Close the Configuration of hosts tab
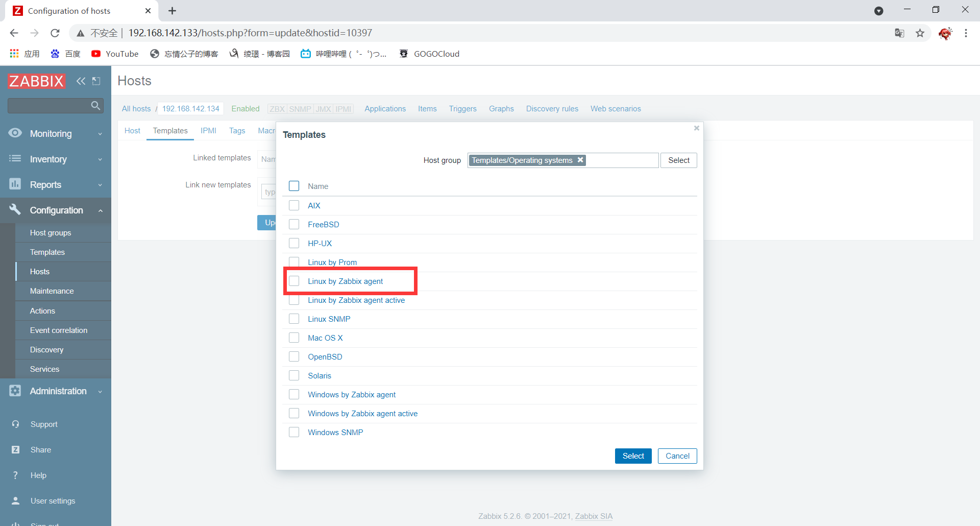The height and width of the screenshot is (526, 980). (148, 11)
